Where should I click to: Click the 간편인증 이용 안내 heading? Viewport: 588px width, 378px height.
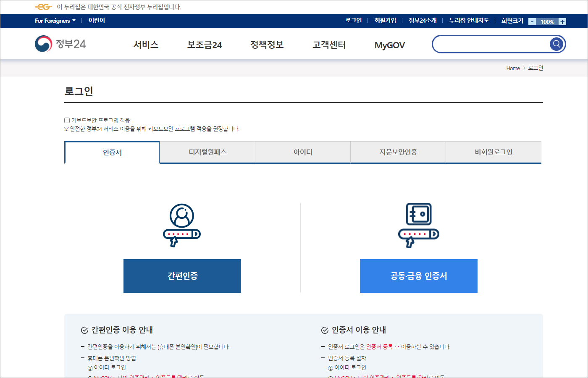click(x=122, y=330)
